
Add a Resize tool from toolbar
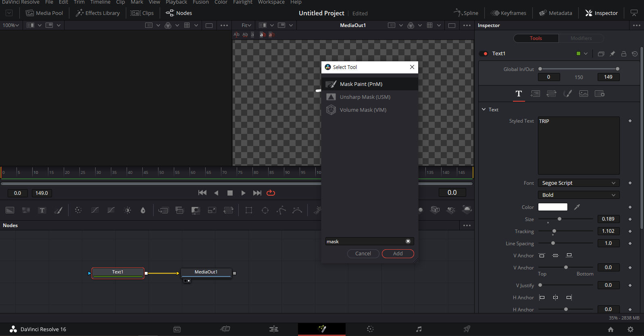[212, 210]
